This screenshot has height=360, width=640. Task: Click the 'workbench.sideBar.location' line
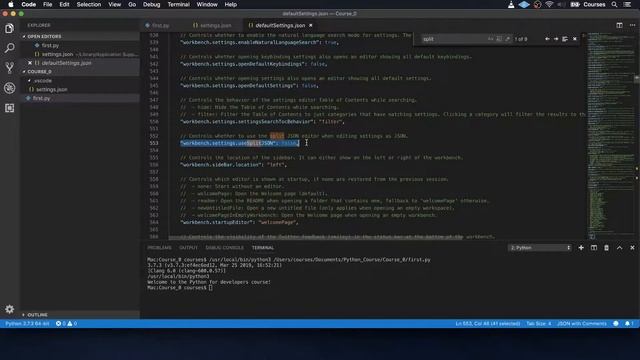(233, 165)
